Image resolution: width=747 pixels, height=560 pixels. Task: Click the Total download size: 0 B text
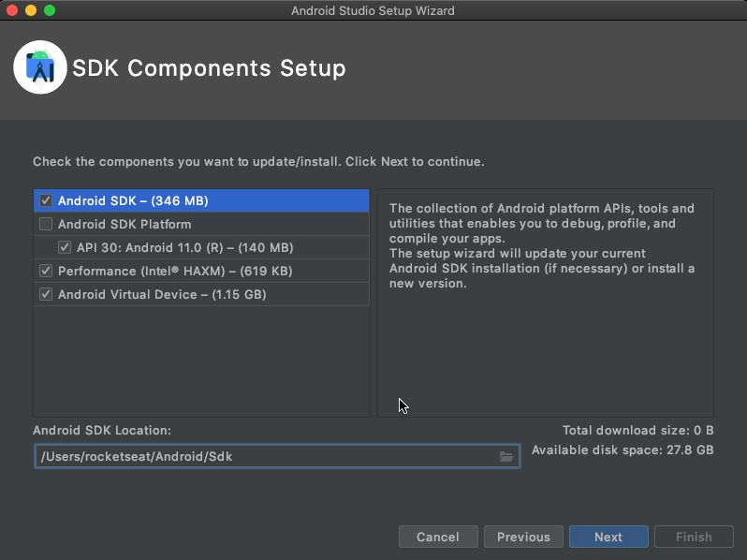[x=637, y=431]
